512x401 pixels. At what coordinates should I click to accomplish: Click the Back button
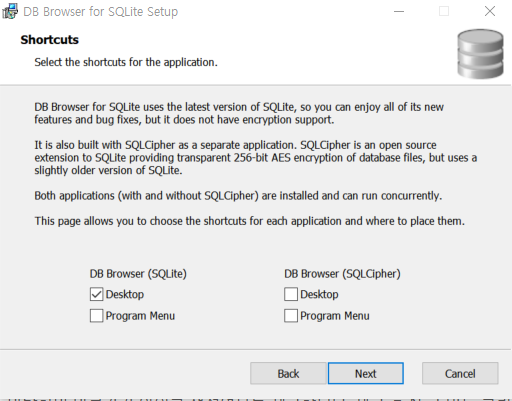288,373
